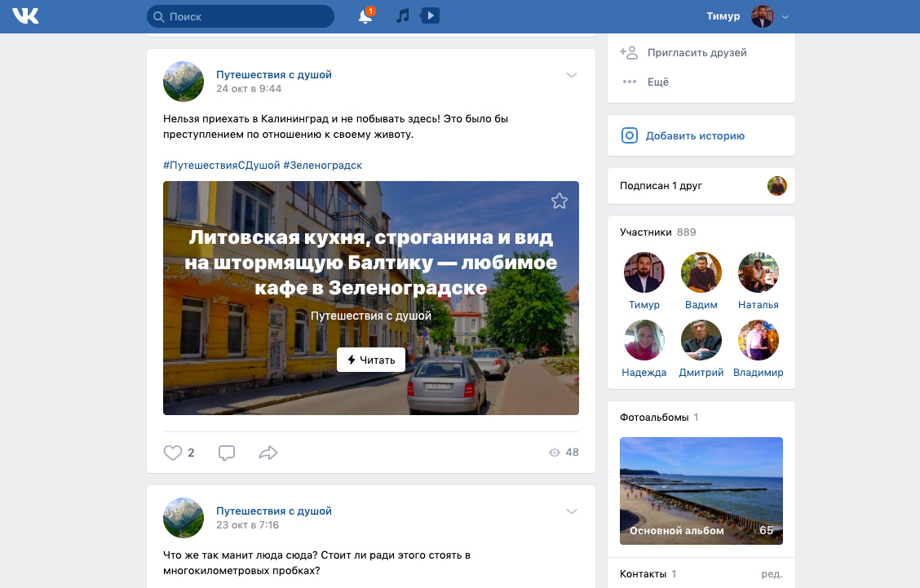Open the music note icon
920x588 pixels.
[403, 15]
